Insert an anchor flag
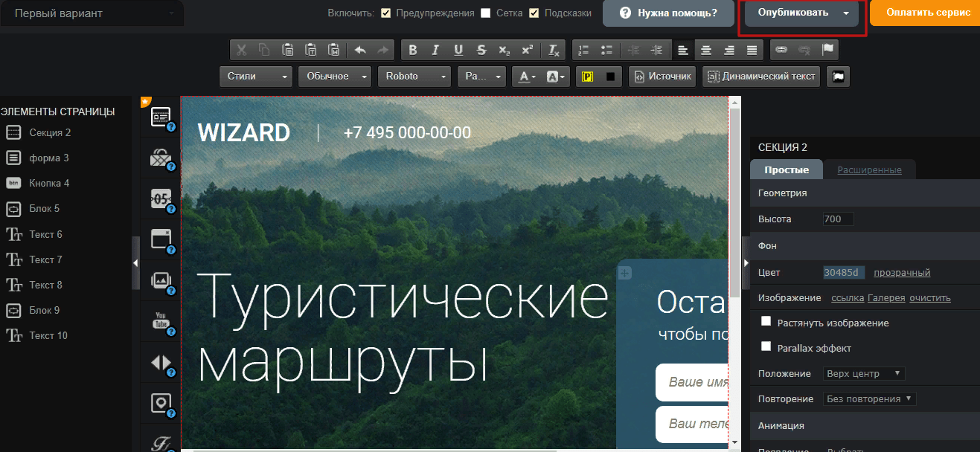 coord(827,50)
